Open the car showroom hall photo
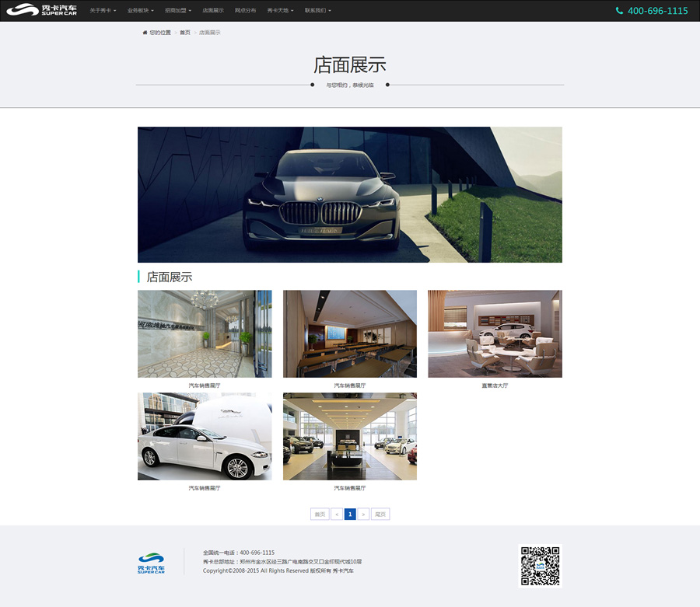 pyautogui.click(x=349, y=436)
